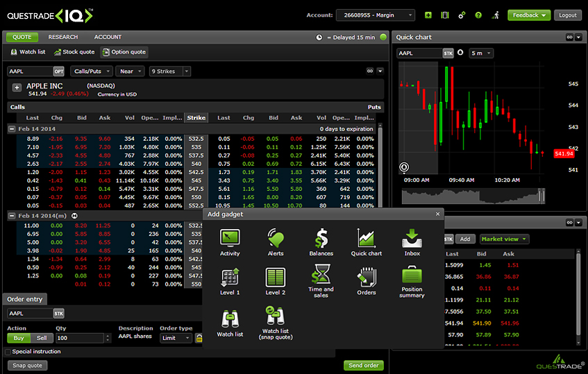The height and width of the screenshot is (374, 588).
Task: Open the Stock quote sub-tab
Action: pyautogui.click(x=74, y=52)
